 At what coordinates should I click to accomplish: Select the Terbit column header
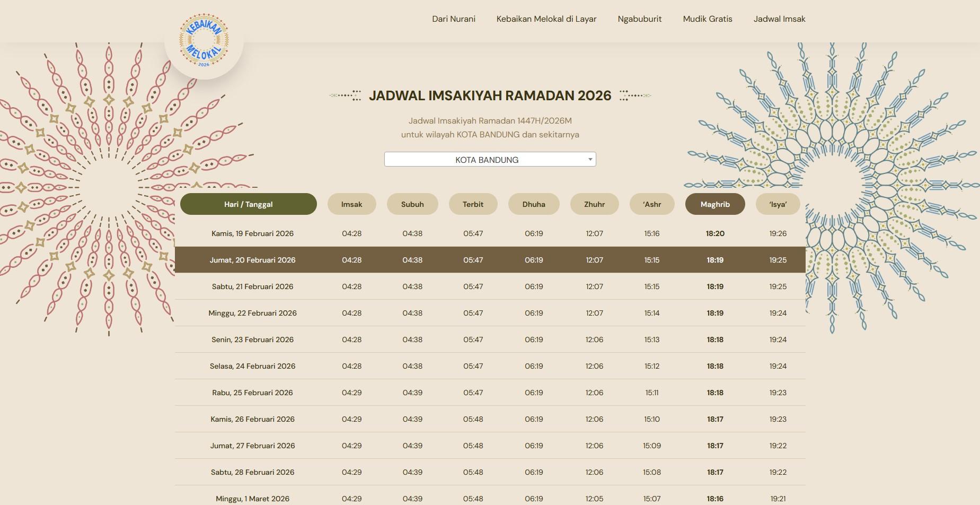coord(473,204)
